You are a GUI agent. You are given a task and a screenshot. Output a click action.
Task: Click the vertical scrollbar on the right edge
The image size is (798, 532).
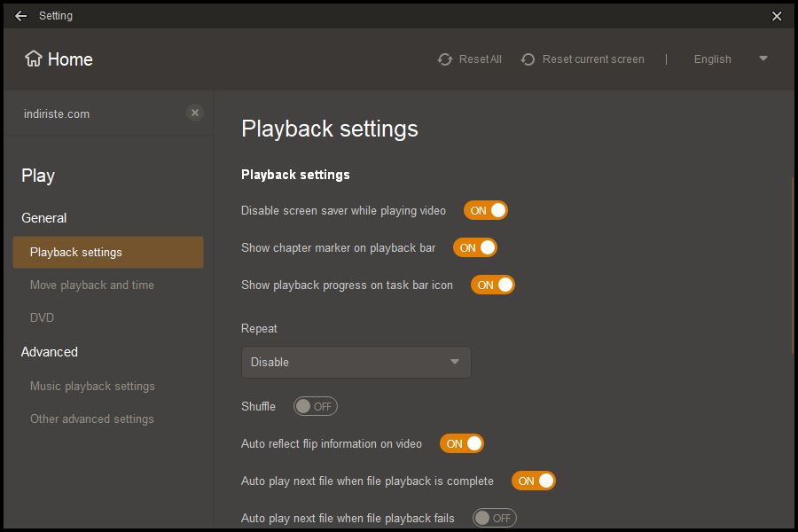(793, 265)
